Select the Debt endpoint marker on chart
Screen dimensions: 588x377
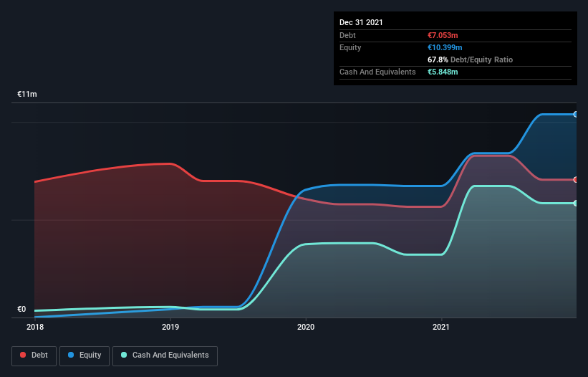pos(576,180)
